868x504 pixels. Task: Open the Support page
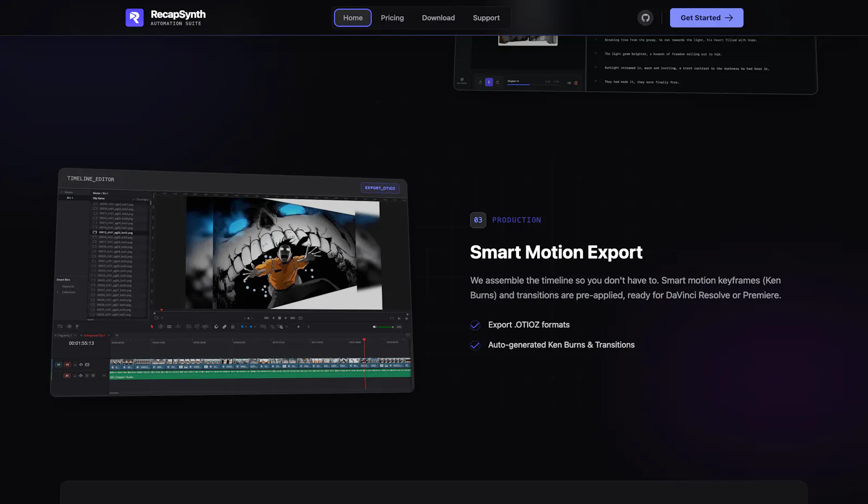(x=486, y=18)
